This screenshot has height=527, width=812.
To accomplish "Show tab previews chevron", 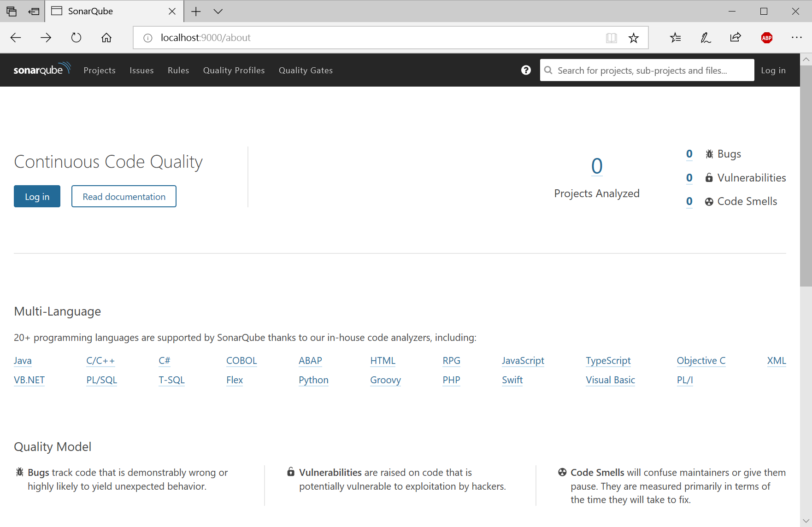I will (218, 12).
